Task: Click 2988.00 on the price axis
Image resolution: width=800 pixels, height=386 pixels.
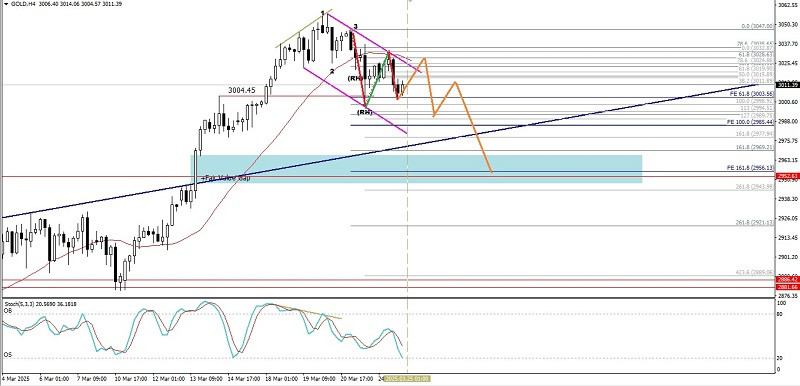Action: click(787, 121)
